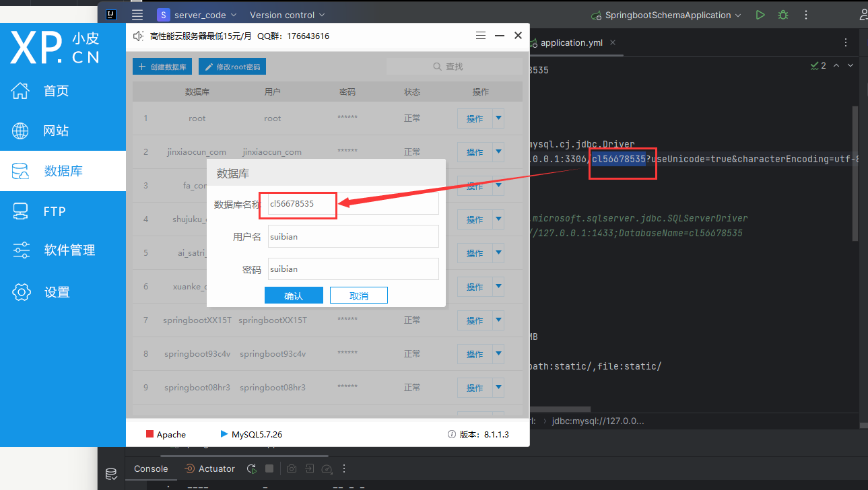
Task: Open the editor tab options kebab menu
Action: click(846, 42)
